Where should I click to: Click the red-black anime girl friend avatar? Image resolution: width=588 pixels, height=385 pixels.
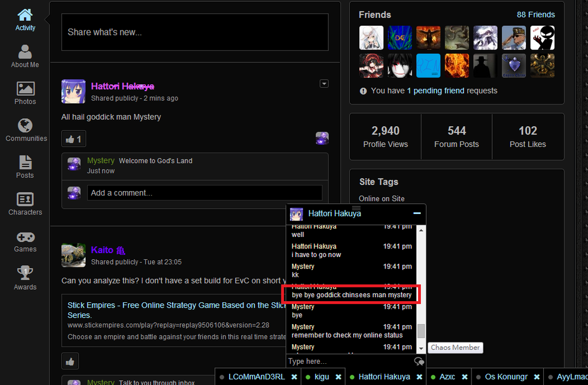click(x=372, y=65)
